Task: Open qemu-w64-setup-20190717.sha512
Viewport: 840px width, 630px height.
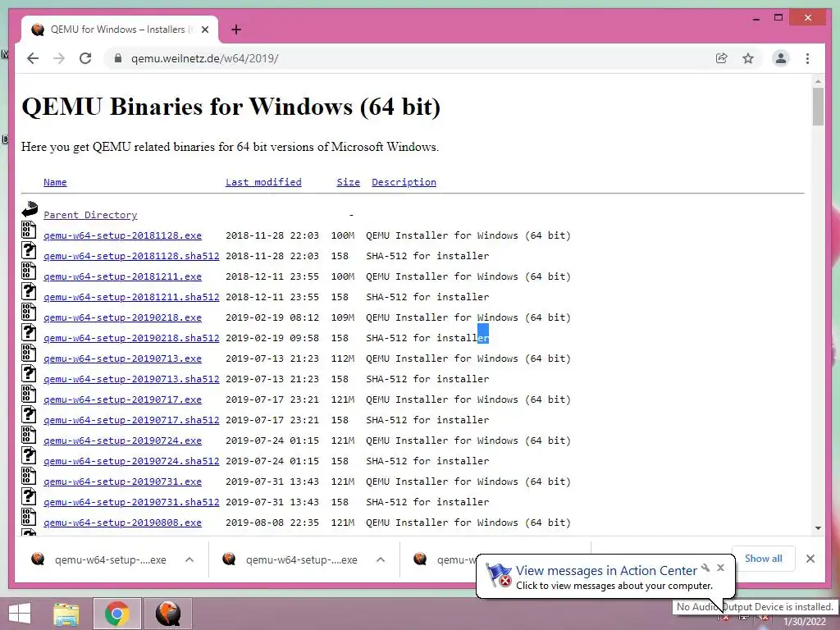Action: point(131,420)
